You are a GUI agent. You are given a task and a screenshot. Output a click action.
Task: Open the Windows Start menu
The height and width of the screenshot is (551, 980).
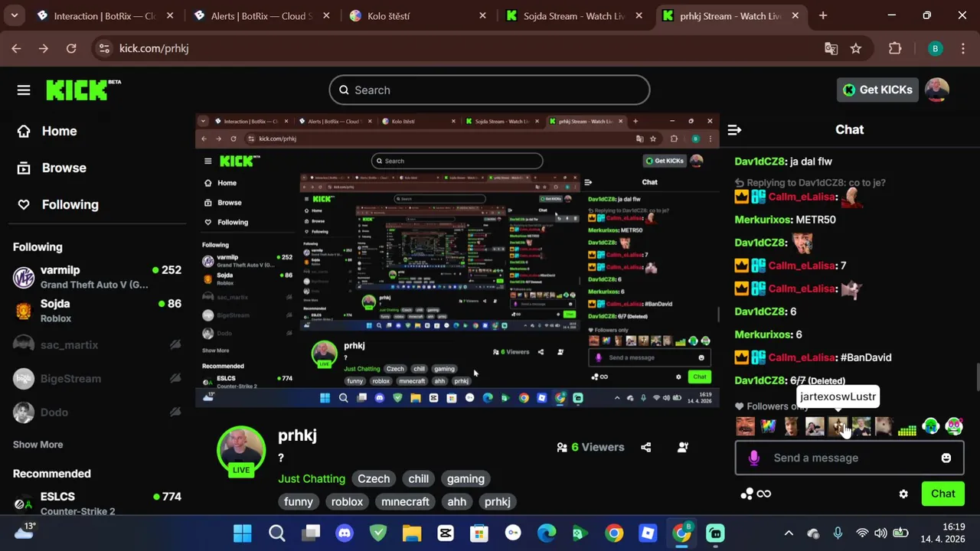click(x=243, y=533)
